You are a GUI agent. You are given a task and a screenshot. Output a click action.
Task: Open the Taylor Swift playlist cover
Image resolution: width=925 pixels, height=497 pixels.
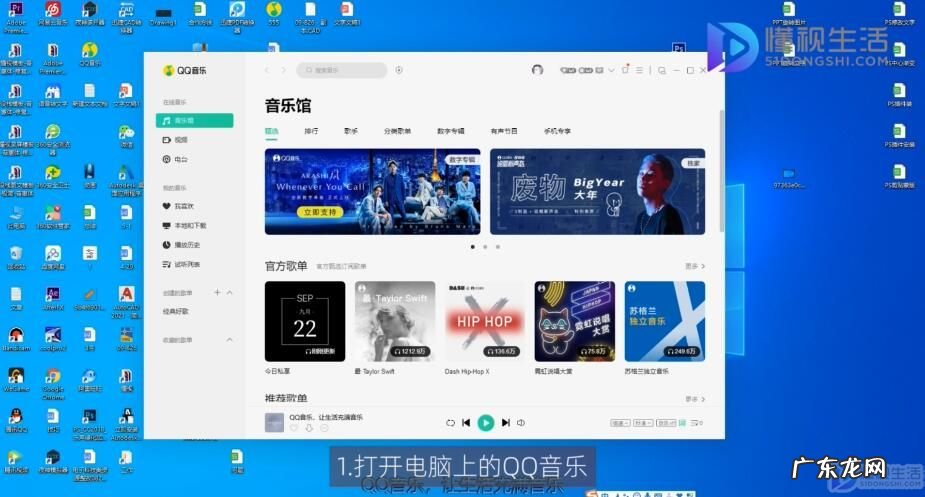coord(395,321)
